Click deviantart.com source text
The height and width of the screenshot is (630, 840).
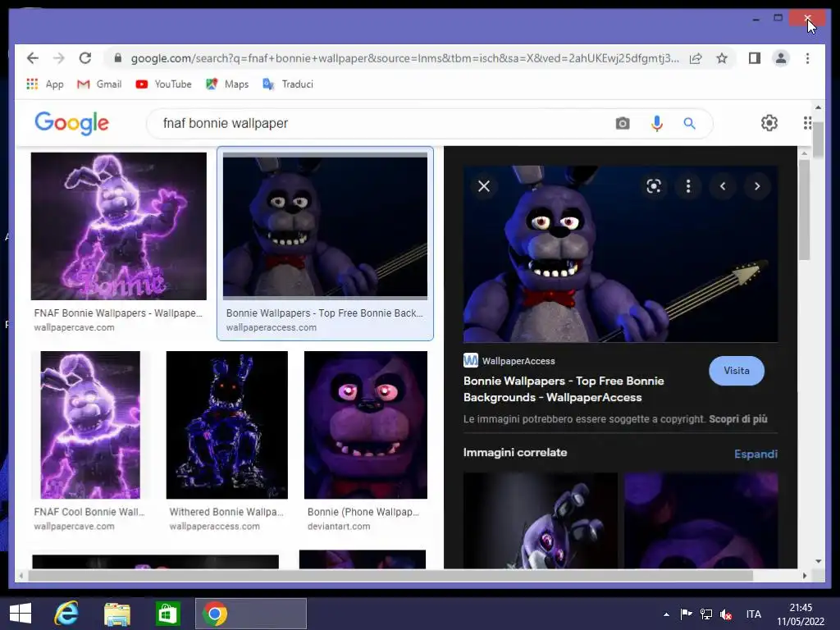339,526
